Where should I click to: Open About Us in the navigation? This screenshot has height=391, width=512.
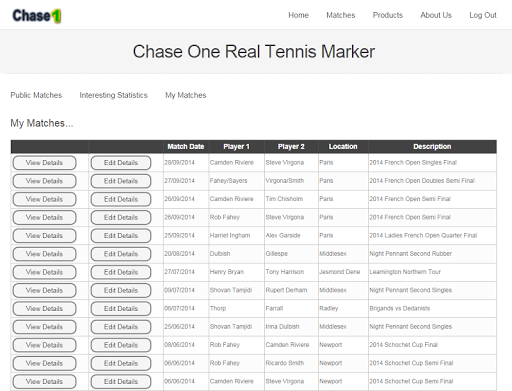point(436,15)
